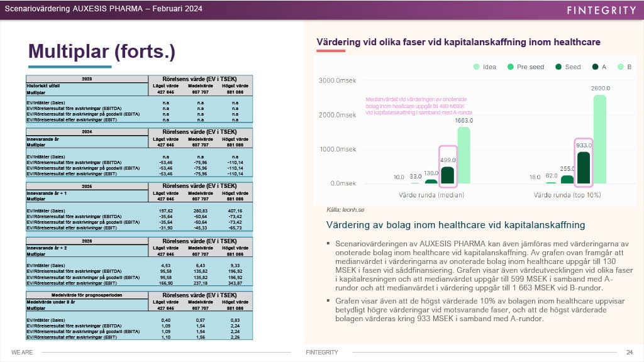Viewport: 644px width, 362px height.
Task: Click the value 6,43 in the 2026 table
Action: click(x=201, y=266)
